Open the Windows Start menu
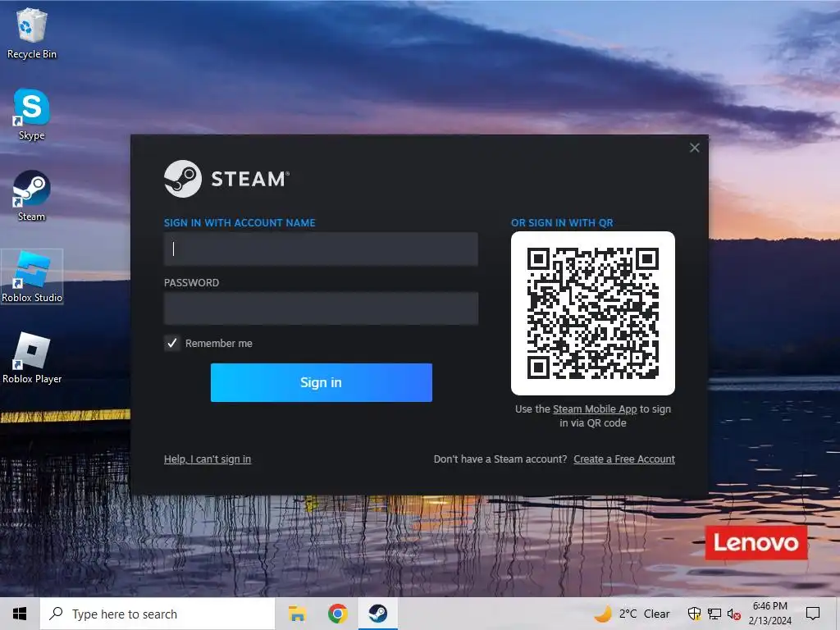Viewport: 840px width, 630px height. tap(20, 614)
